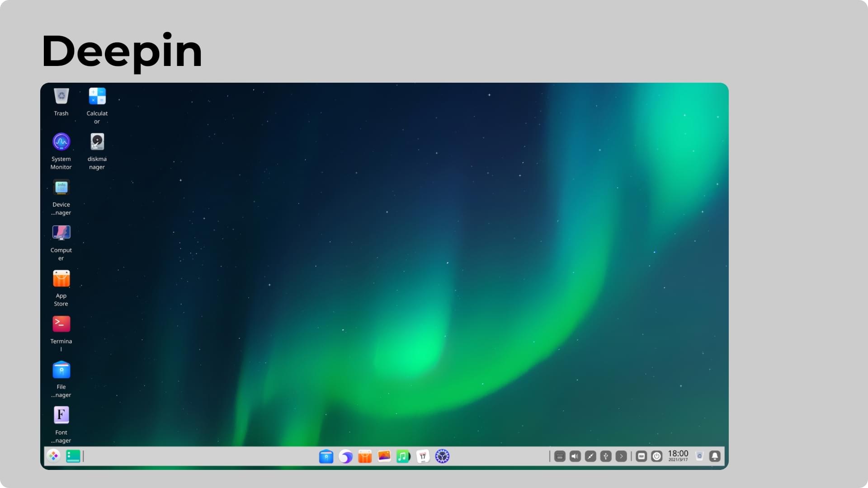Image resolution: width=868 pixels, height=488 pixels.
Task: Open the diskmanager desktop icon
Action: click(97, 142)
